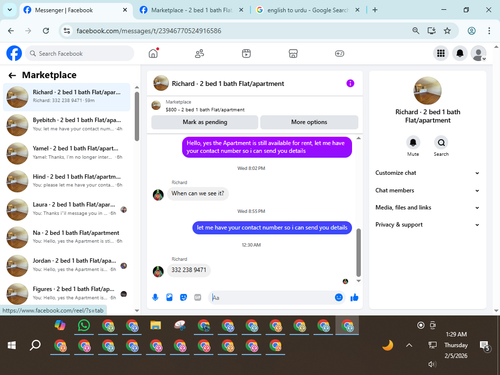Image resolution: width=500 pixels, height=375 pixels.
Task: Go back in browser history
Action: (x=11, y=31)
